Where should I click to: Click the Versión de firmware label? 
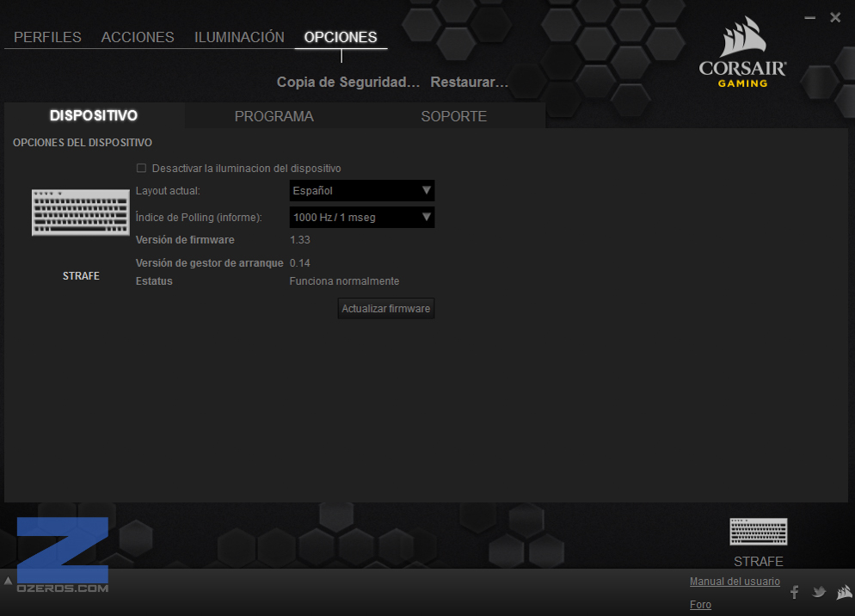coord(185,240)
